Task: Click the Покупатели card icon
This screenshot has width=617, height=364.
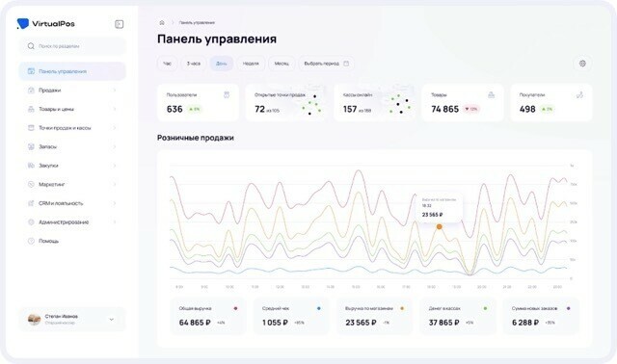Action: point(579,94)
